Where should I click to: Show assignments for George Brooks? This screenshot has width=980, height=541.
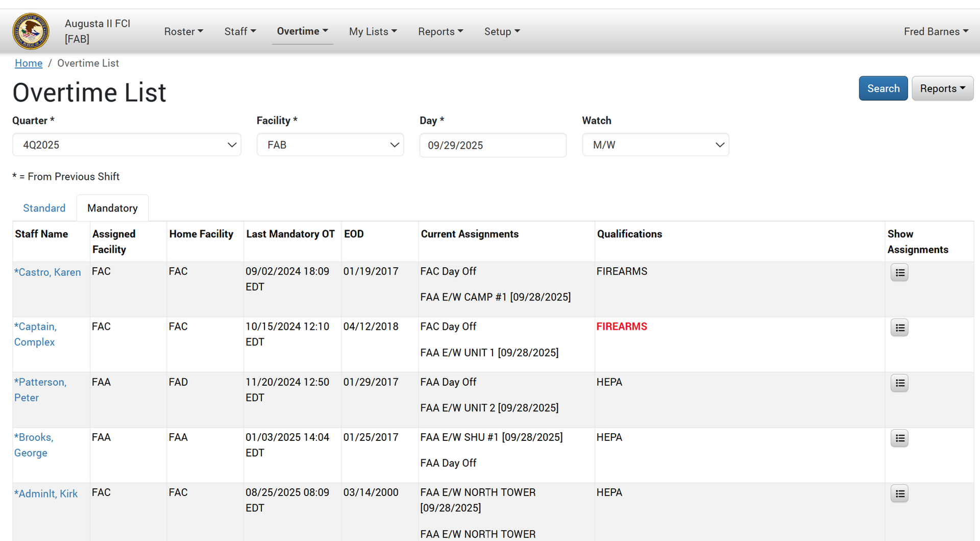[x=899, y=438]
